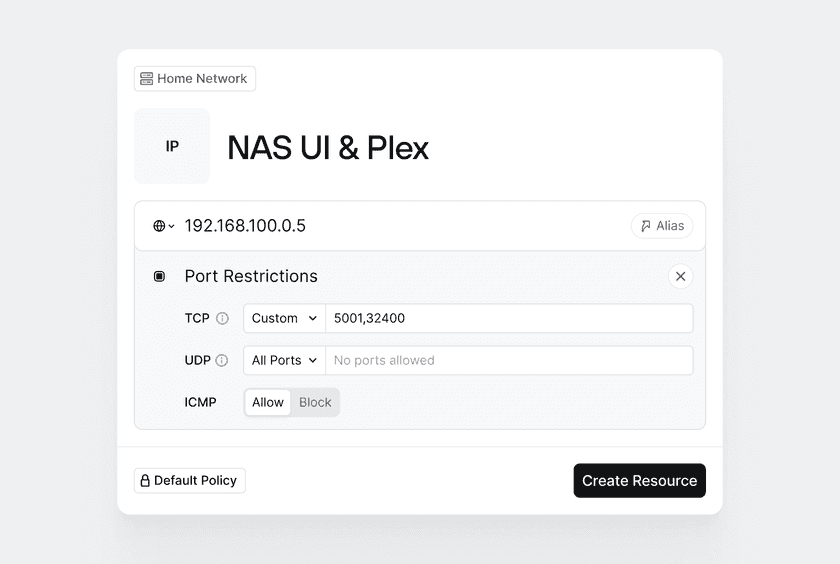The width and height of the screenshot is (840, 564).
Task: Click the UDP No ports allowed field
Action: pos(508,360)
